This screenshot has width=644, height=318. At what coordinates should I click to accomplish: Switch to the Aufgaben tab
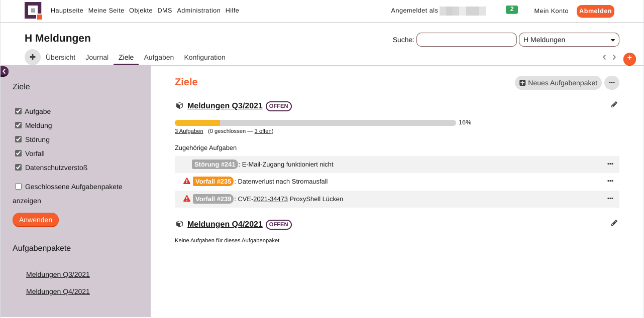tap(159, 58)
